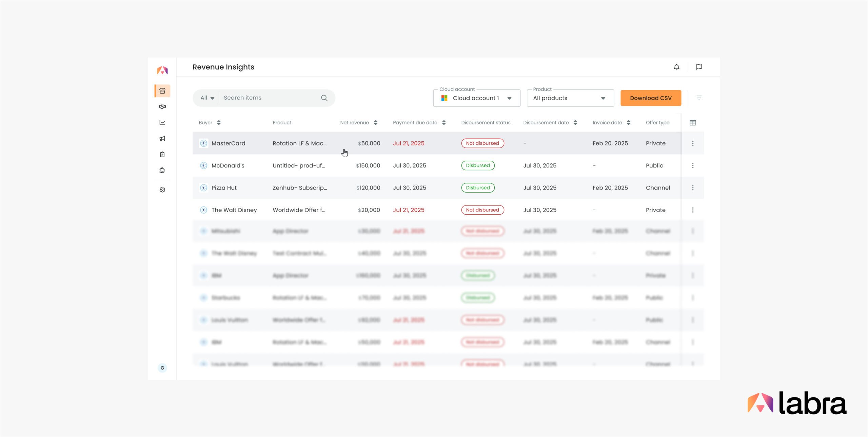Open the notifications bell
The image size is (868, 437).
pyautogui.click(x=676, y=67)
